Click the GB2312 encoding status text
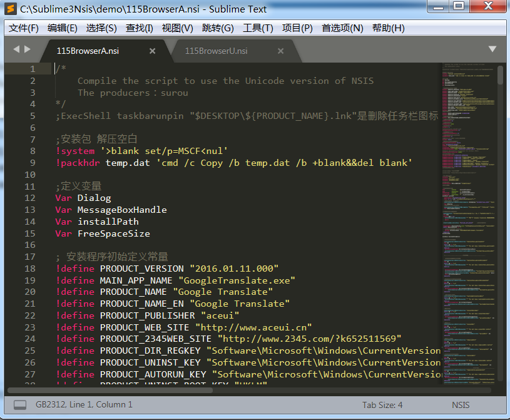Image resolution: width=510 pixels, height=420 pixels. (x=51, y=405)
